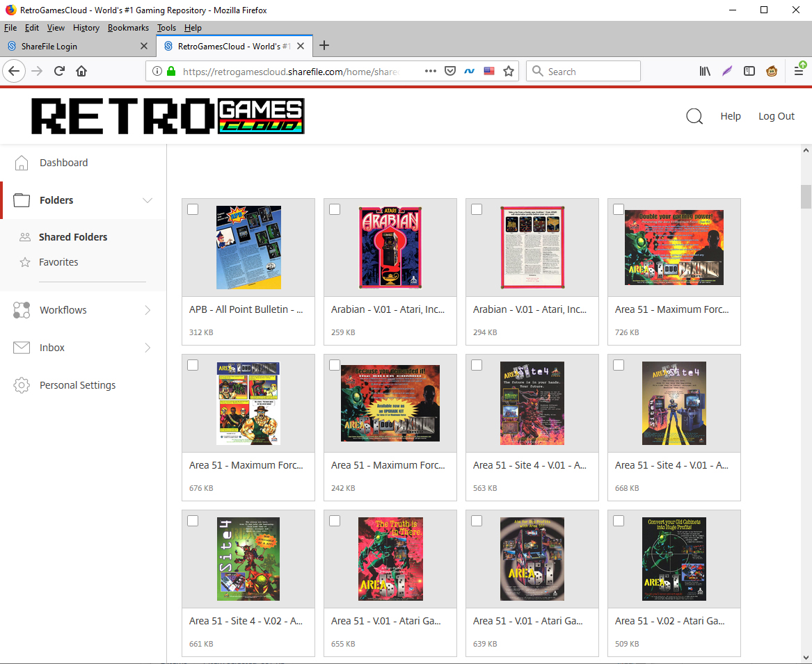Click page scrollbar down arrow

coord(806,658)
